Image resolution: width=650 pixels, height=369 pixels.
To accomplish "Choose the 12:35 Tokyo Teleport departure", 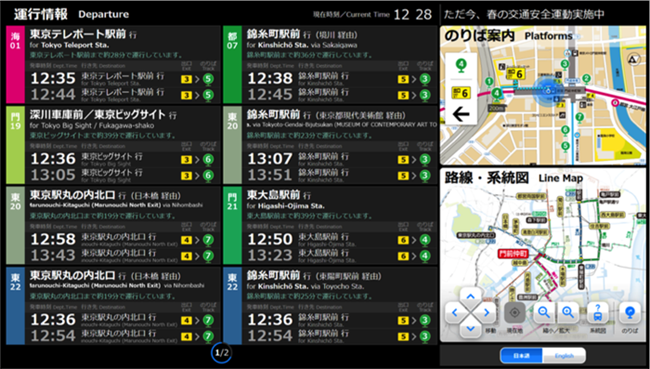I will click(113, 78).
